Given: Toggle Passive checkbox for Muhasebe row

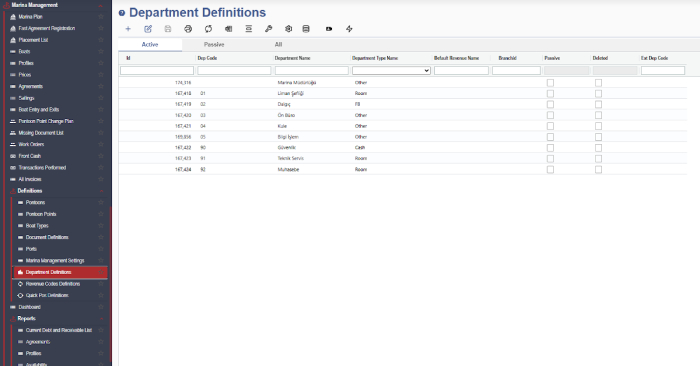Looking at the screenshot, I should tap(550, 170).
